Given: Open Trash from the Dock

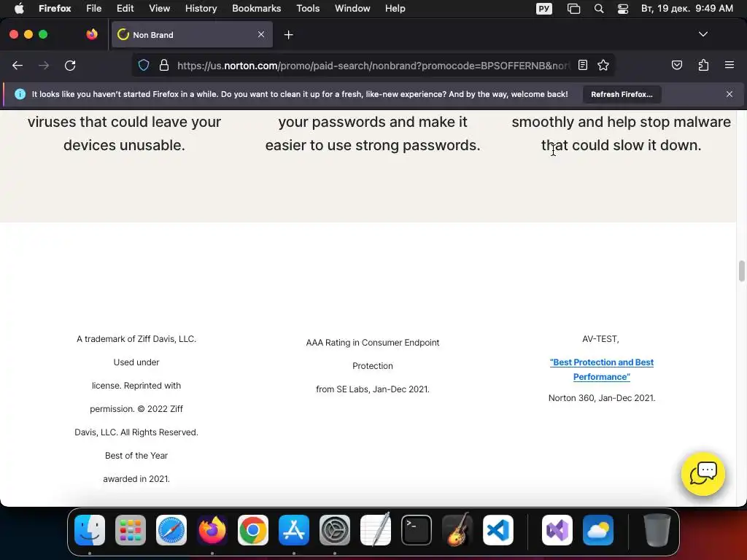Looking at the screenshot, I should [657, 530].
